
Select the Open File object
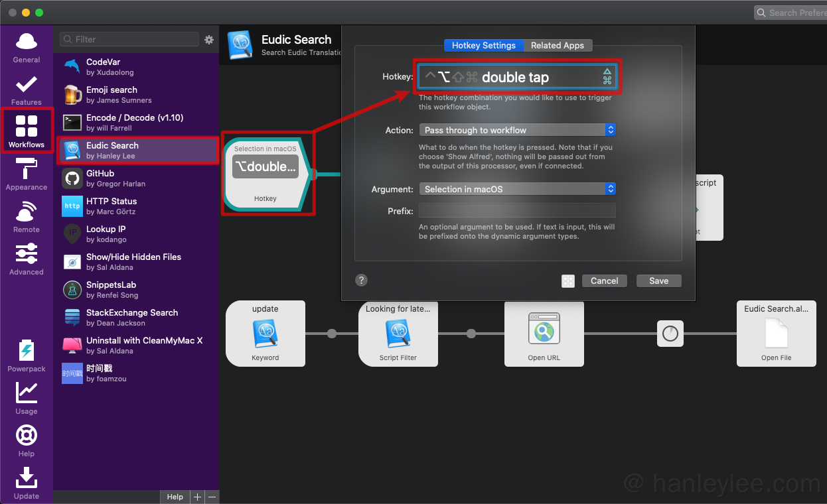point(777,334)
